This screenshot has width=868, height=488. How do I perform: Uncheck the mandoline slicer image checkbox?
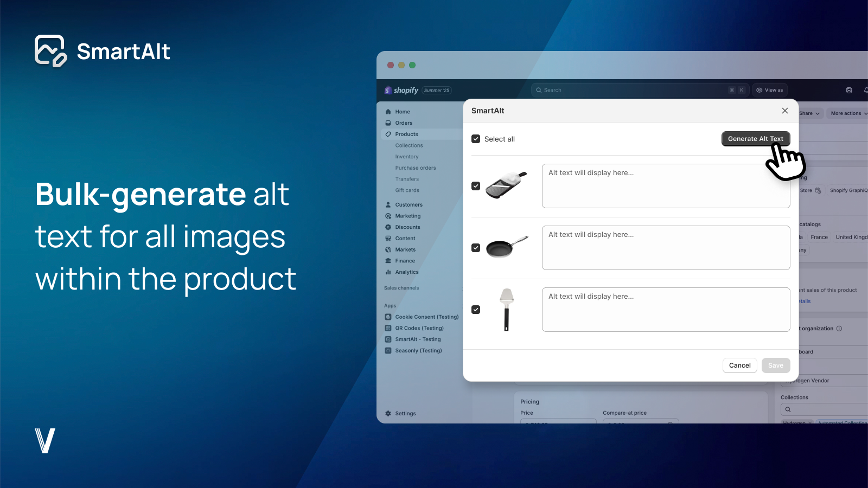coord(476,186)
